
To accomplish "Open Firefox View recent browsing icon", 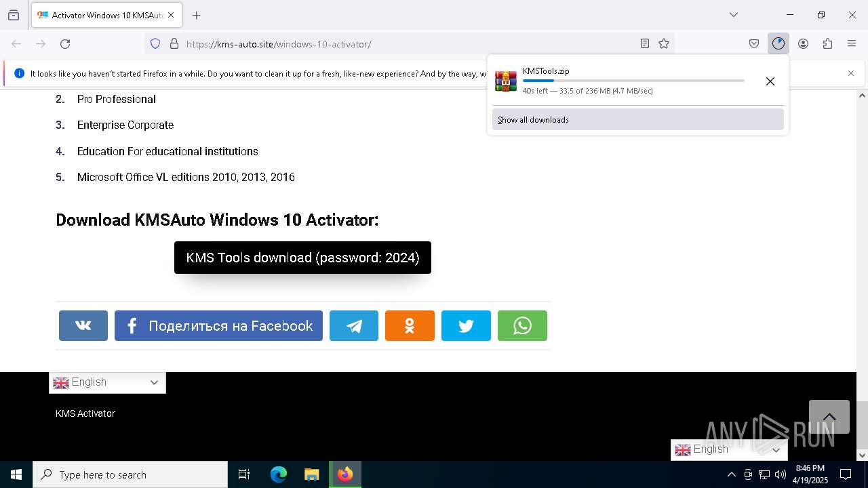I will point(14,15).
